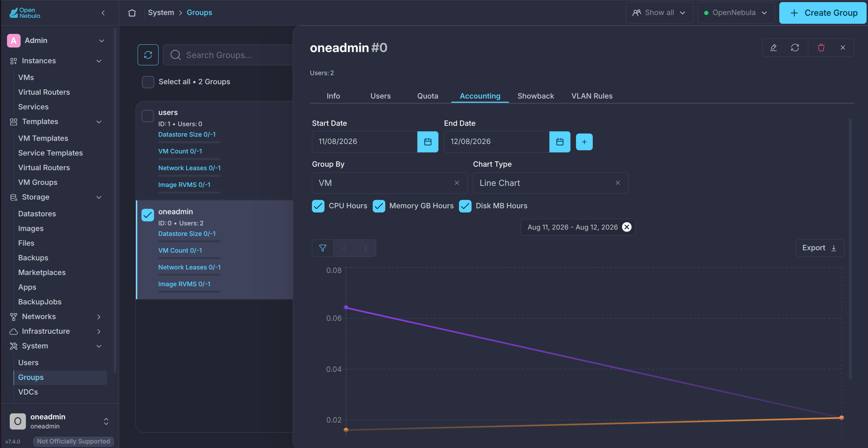The width and height of the screenshot is (868, 448).
Task: Click the Create Group button
Action: [823, 13]
